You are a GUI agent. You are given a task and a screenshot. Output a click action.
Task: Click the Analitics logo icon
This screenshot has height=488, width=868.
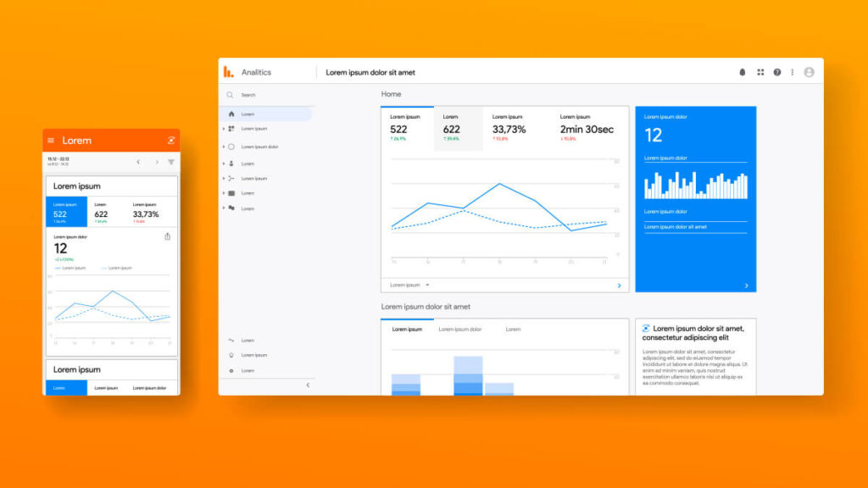click(228, 72)
